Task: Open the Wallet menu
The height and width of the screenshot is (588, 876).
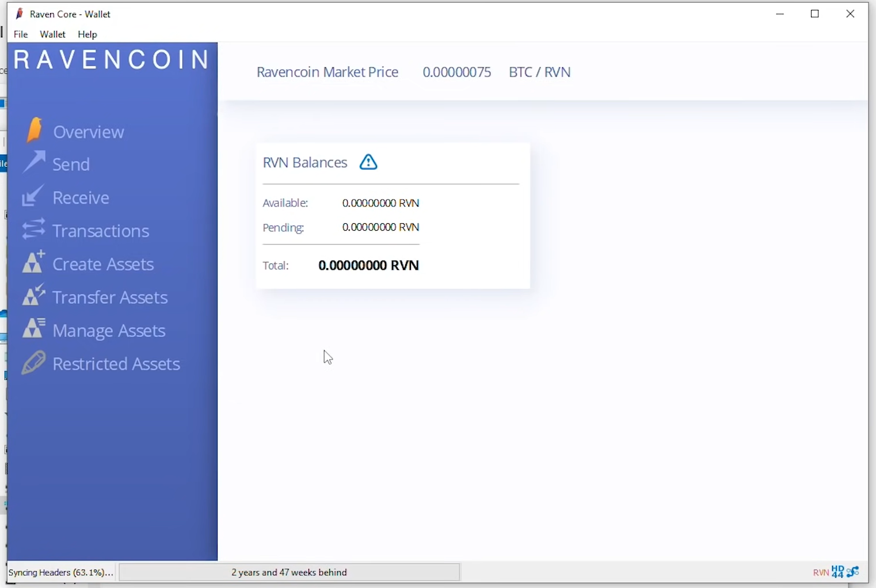Action: [x=52, y=34]
